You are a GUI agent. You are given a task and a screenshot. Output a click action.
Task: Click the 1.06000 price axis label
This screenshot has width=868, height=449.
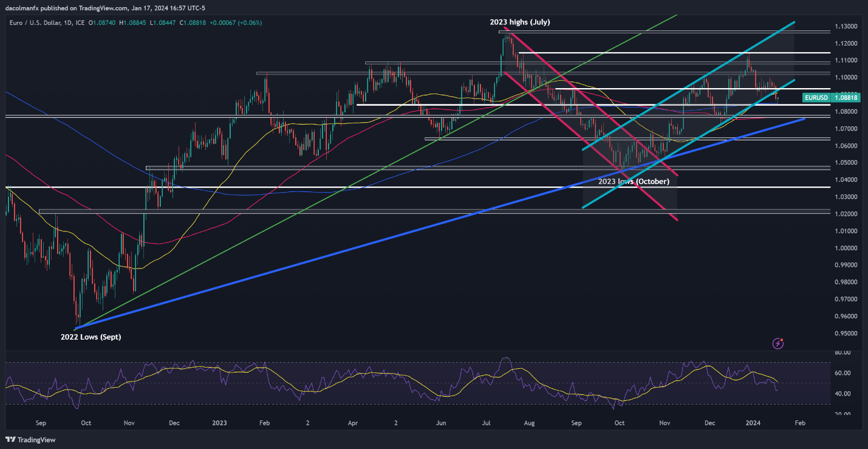pyautogui.click(x=845, y=146)
